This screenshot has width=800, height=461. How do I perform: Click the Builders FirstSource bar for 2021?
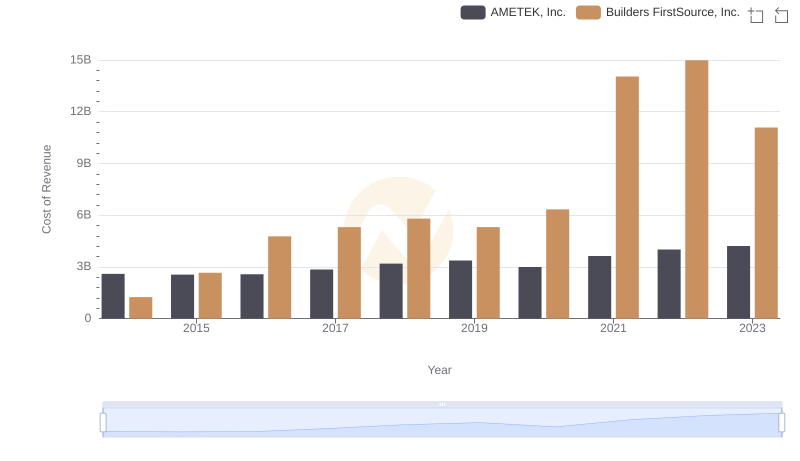(627, 197)
